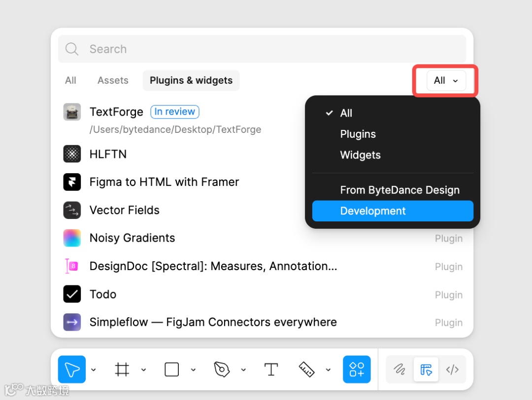Run the TextForge plugin

[x=116, y=112]
